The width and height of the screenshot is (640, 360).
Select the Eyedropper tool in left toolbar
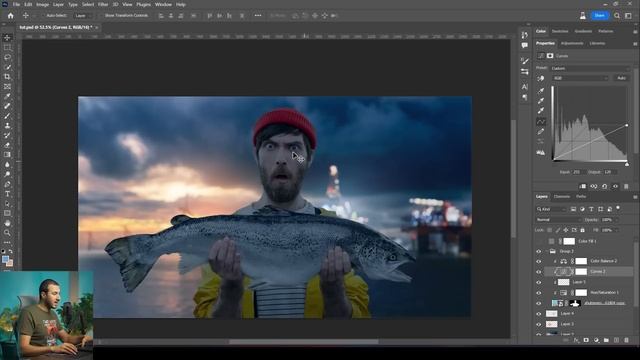coord(7,96)
